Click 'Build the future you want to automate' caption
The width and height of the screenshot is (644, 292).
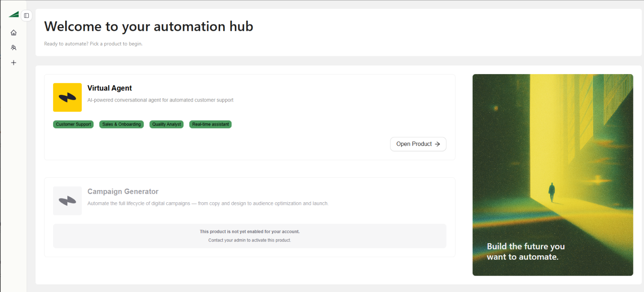point(526,252)
